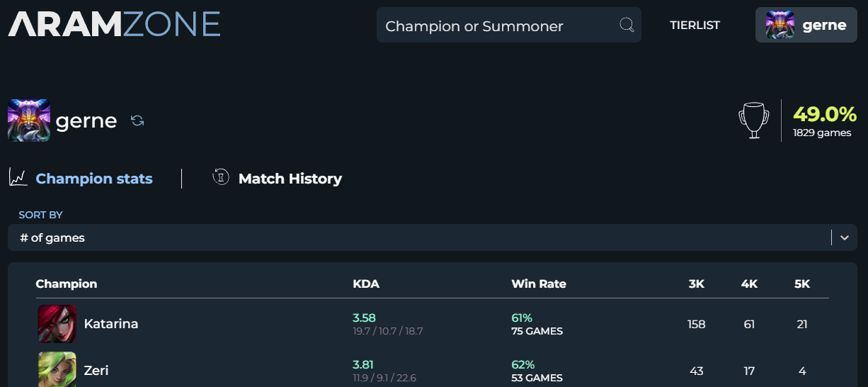Viewport: 868px width, 387px height.
Task: Focus the Champion or Summoner search field
Action: [x=496, y=26]
